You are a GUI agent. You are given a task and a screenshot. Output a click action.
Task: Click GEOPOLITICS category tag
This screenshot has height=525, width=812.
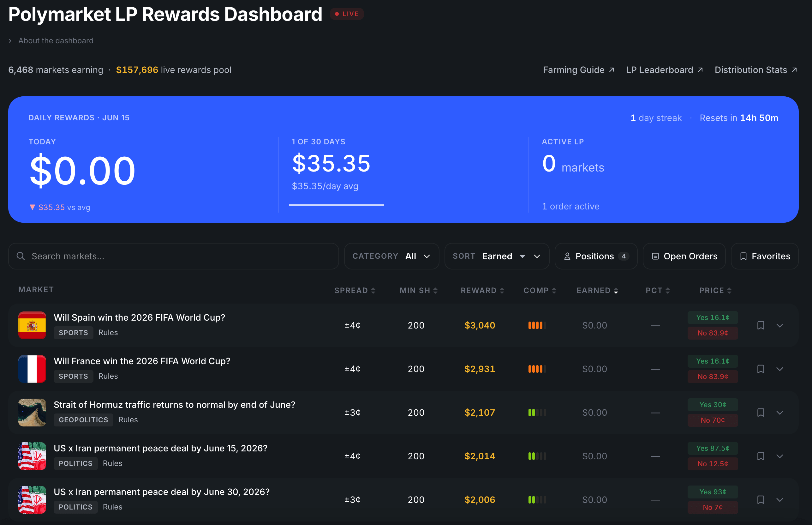(x=83, y=420)
